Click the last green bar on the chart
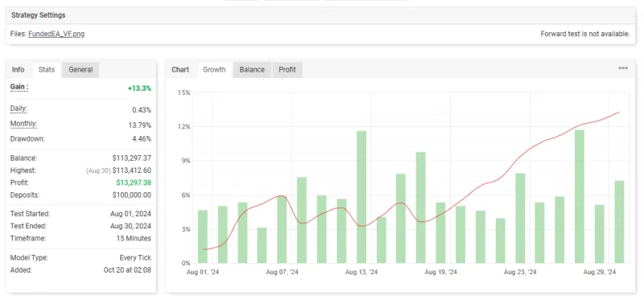The width and height of the screenshot is (644, 300). pyautogui.click(x=619, y=222)
